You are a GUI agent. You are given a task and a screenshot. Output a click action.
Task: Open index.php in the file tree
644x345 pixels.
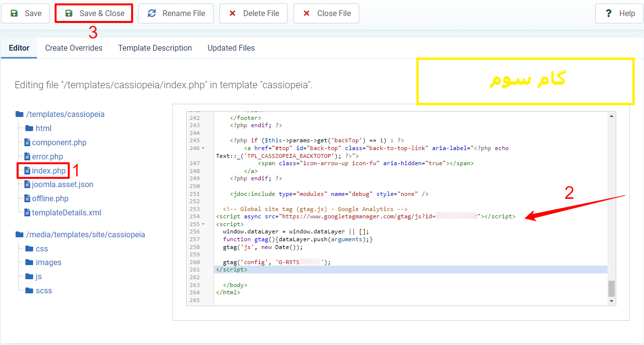[x=48, y=171]
